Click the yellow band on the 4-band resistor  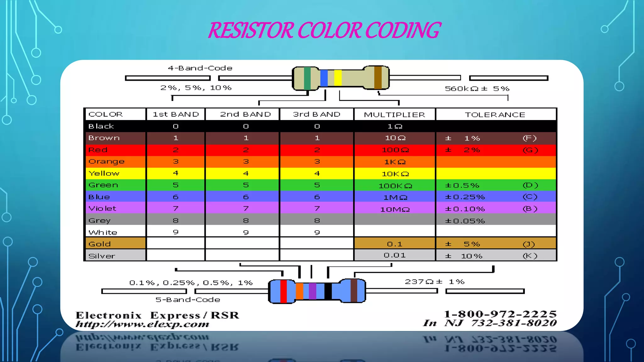(x=338, y=78)
